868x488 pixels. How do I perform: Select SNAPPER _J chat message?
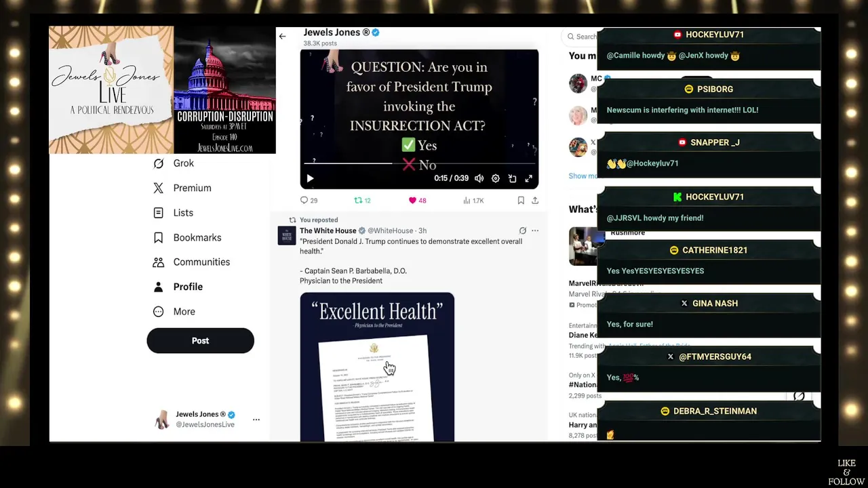(x=709, y=154)
